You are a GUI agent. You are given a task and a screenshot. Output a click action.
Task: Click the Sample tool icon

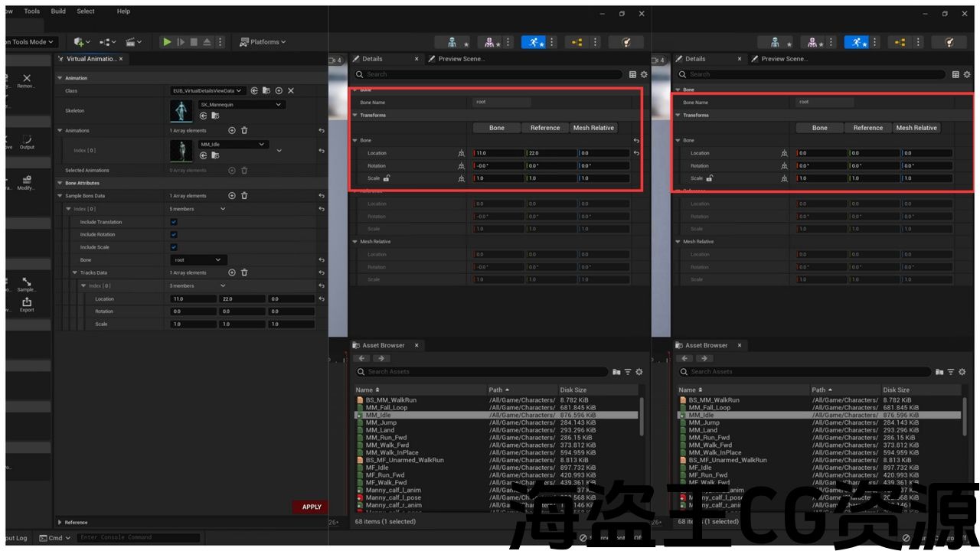[x=27, y=284]
